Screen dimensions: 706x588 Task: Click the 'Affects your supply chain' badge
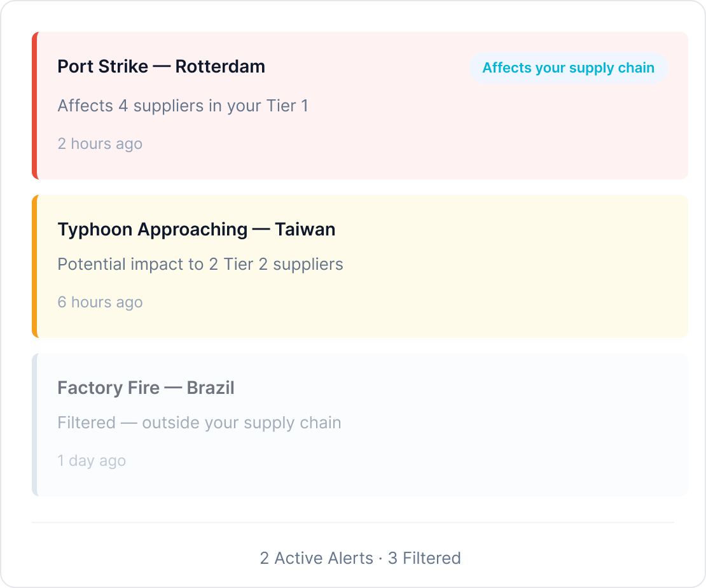coord(568,68)
